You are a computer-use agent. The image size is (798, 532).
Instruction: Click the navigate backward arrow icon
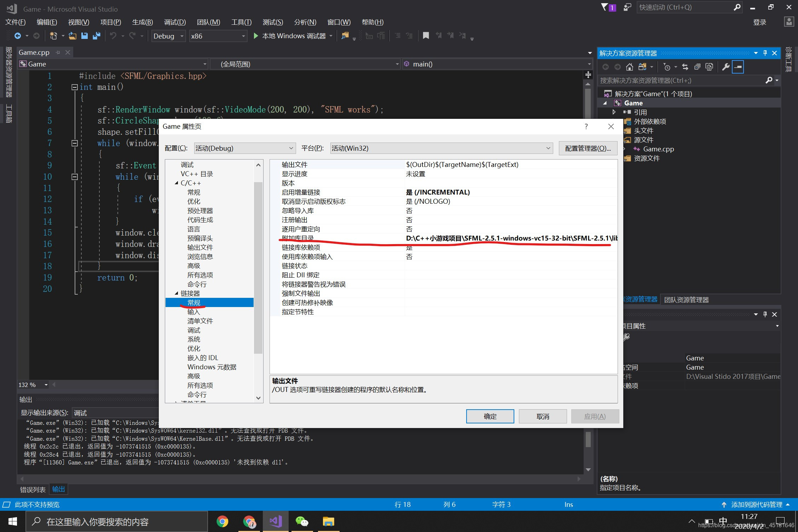(17, 36)
